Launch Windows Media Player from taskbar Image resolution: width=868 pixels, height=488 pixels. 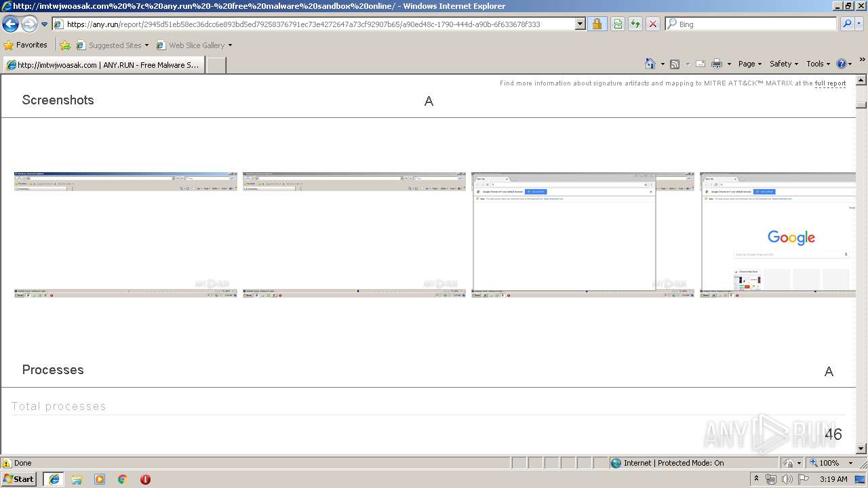100,479
